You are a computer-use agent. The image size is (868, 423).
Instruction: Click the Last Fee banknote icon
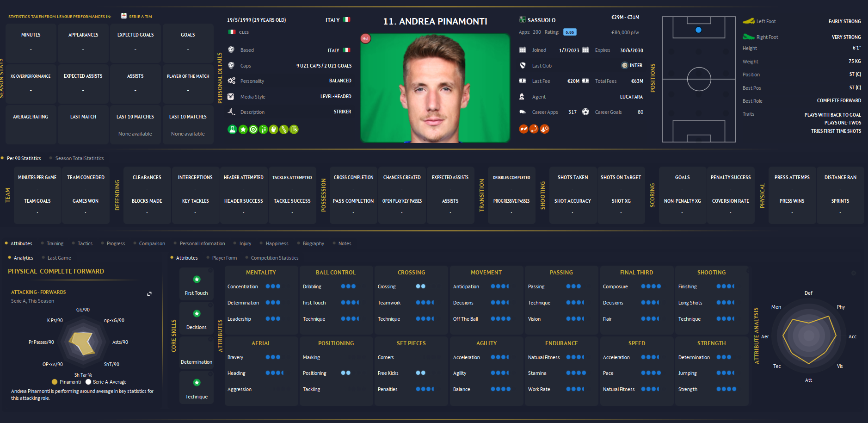[x=523, y=81]
